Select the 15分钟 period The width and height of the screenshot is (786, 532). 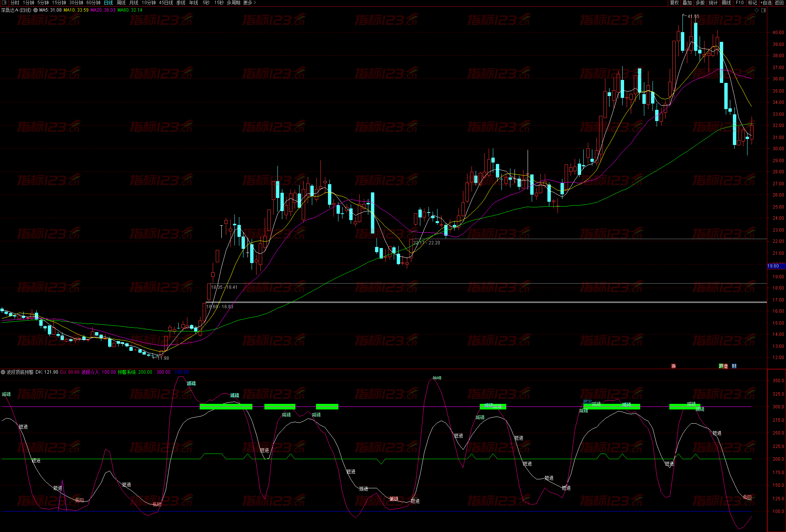[59, 3]
